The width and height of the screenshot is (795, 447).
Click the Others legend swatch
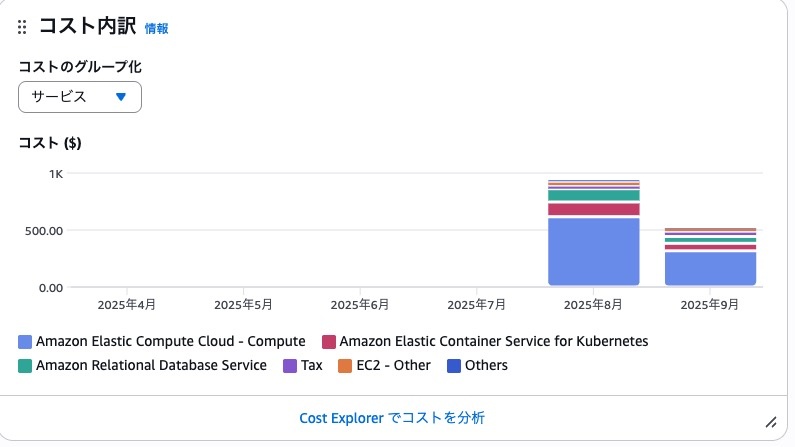coord(454,366)
